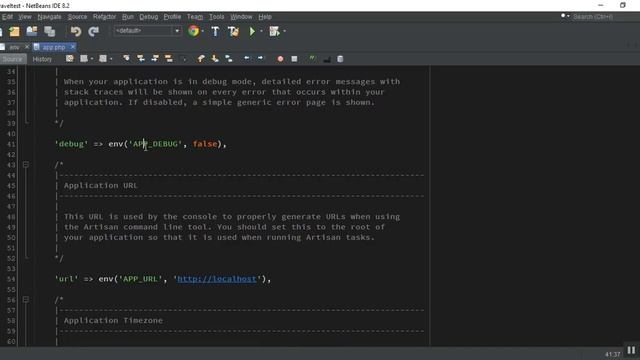Click the New Project toolbar icon
640x360 pixels.
pos(15,31)
